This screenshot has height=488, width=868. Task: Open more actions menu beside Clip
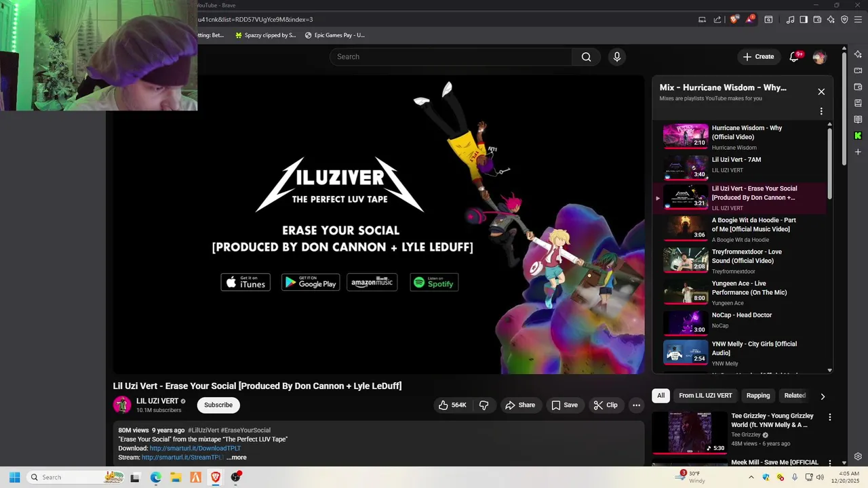point(636,405)
